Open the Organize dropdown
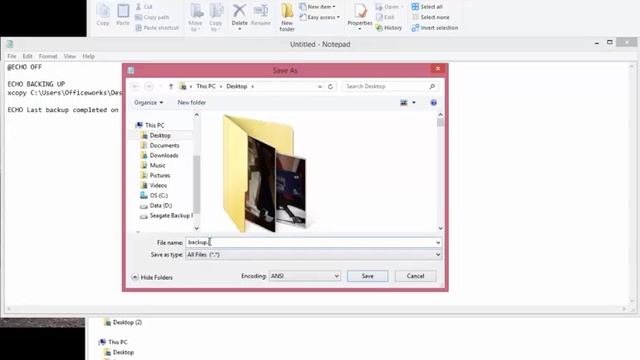640x360 pixels. coord(149,102)
